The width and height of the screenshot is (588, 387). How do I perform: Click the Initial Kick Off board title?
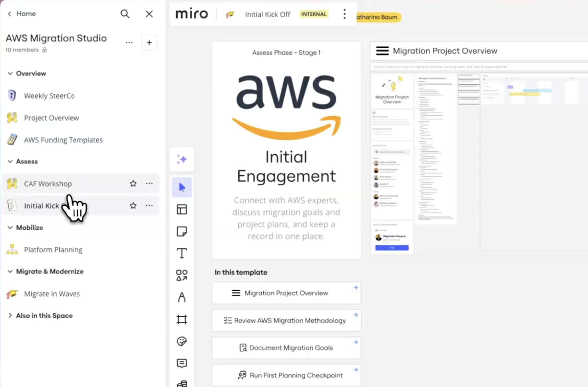point(267,14)
